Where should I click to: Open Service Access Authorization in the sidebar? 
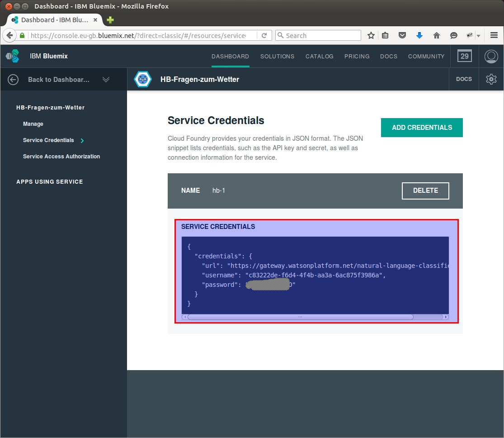61,157
